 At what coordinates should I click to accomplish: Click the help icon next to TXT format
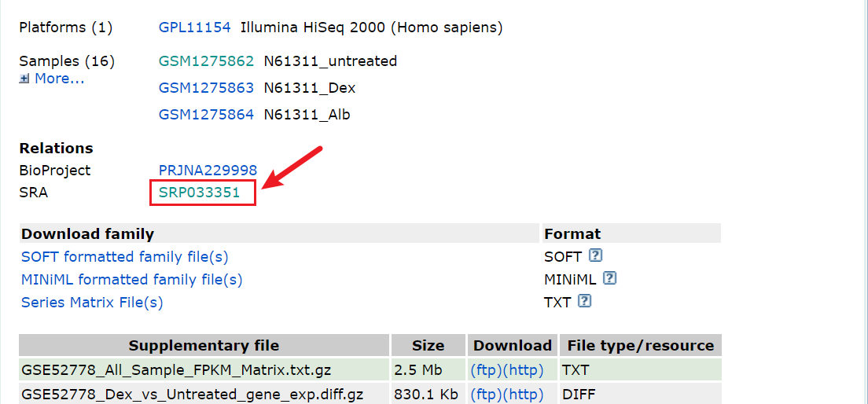584,301
